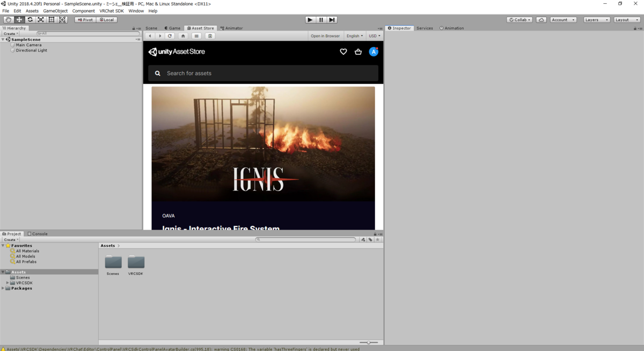The height and width of the screenshot is (351, 644).
Task: Open the Edit menu
Action: [17, 11]
